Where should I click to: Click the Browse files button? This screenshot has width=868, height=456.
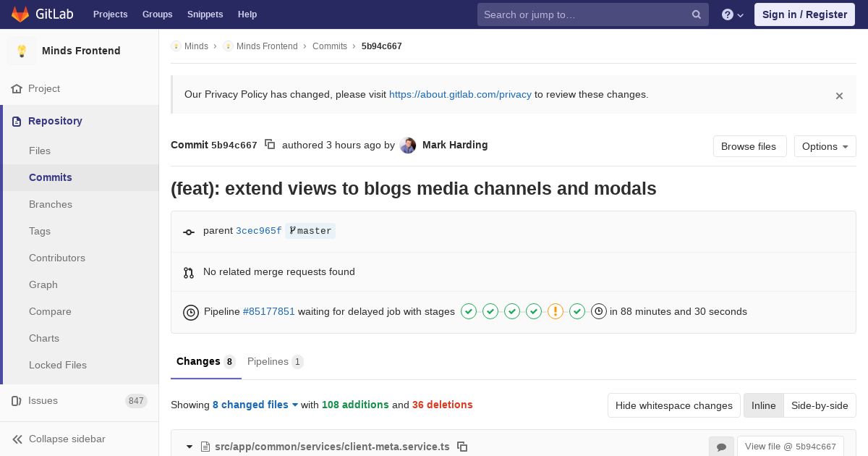point(748,146)
